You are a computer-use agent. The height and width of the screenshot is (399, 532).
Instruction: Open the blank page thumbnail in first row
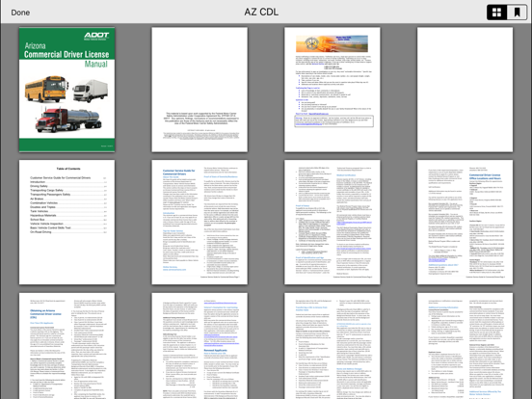465,90
